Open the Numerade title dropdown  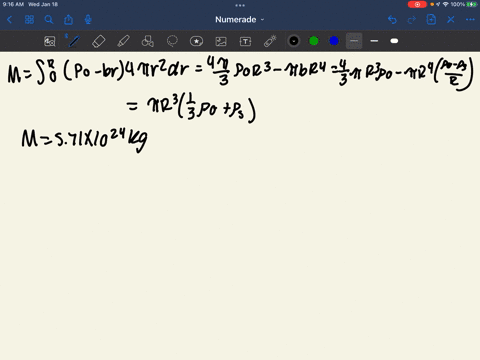point(239,20)
